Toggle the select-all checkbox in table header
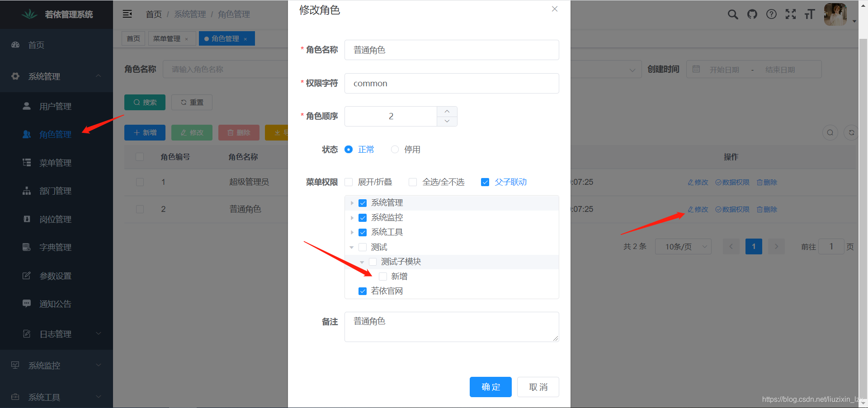The height and width of the screenshot is (408, 868). tap(140, 157)
